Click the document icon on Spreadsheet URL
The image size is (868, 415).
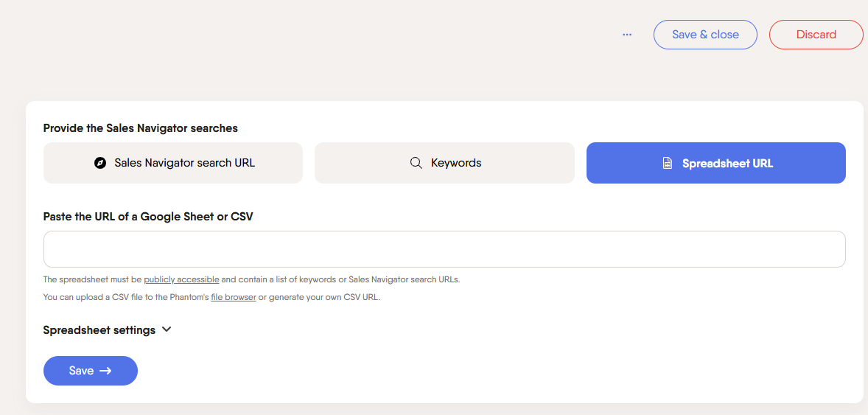[x=668, y=164]
